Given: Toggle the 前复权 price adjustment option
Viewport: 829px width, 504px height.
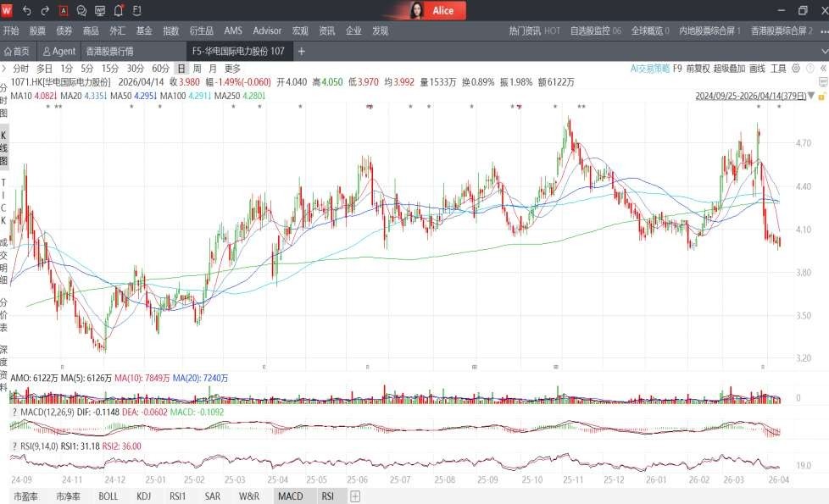Looking at the screenshot, I should [x=698, y=69].
